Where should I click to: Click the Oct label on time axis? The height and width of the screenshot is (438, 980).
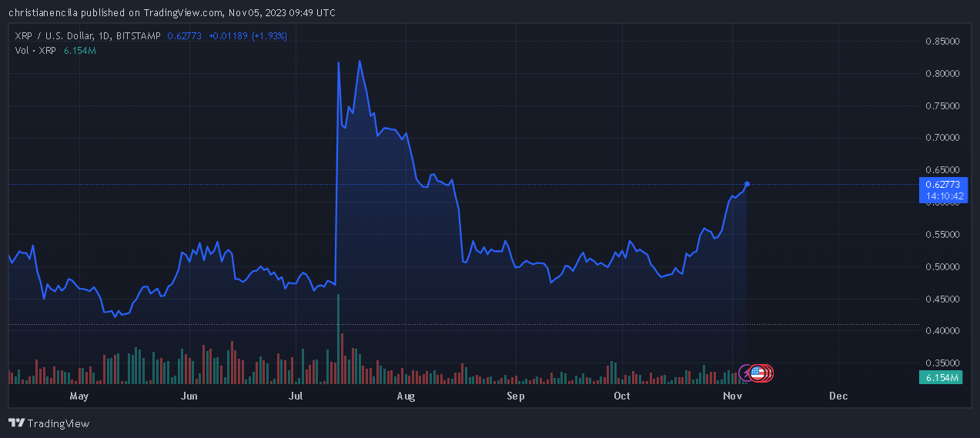click(621, 396)
